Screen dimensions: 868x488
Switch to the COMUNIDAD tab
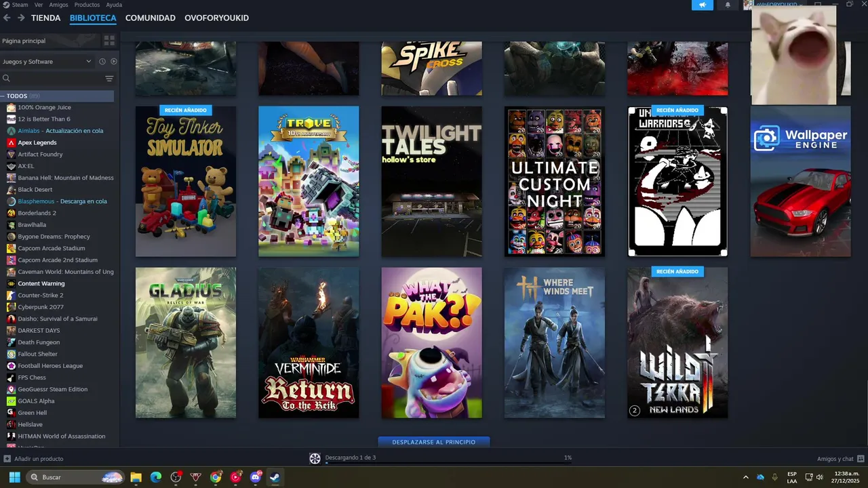(x=151, y=18)
